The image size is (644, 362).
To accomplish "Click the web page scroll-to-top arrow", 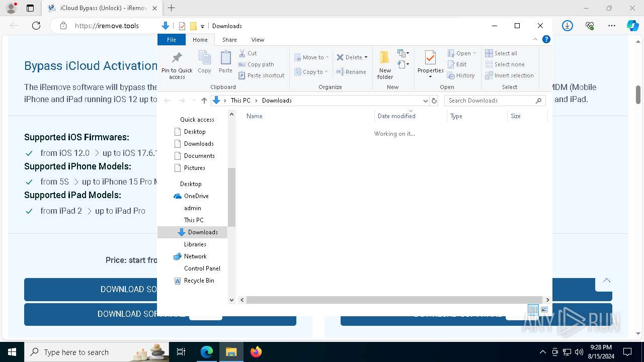I will click(607, 281).
